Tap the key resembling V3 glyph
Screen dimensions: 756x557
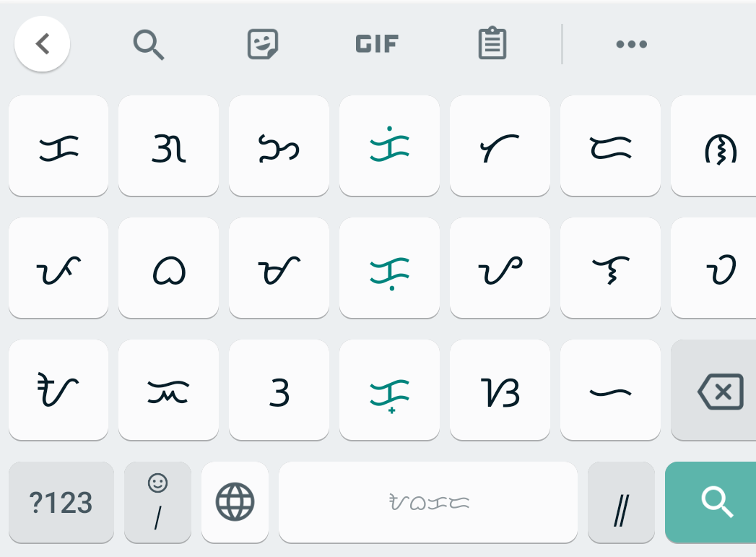[500, 390]
